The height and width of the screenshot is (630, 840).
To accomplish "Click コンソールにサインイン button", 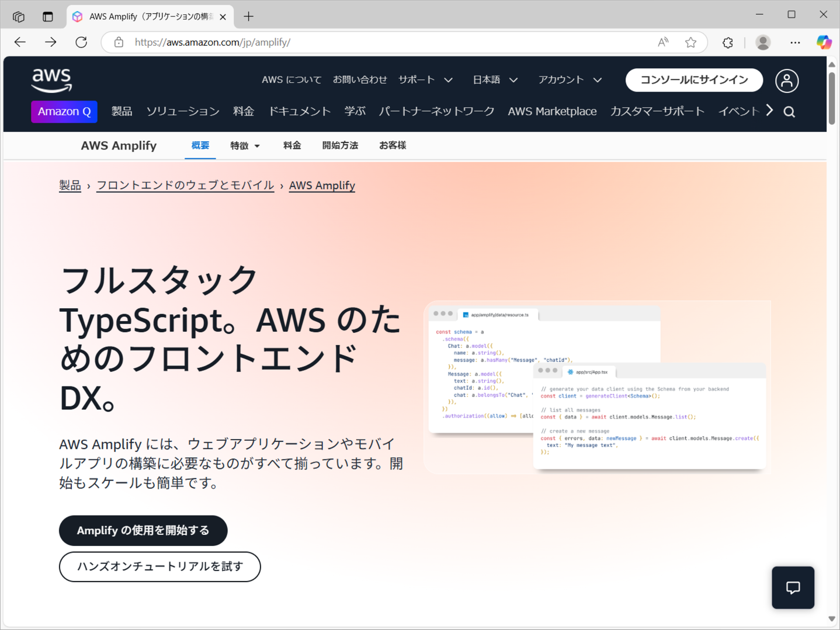I will click(x=694, y=80).
